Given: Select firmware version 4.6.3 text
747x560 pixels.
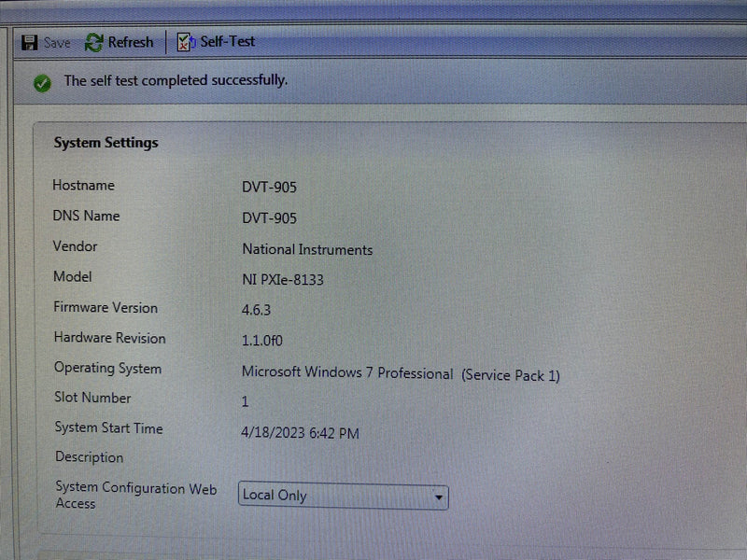Looking at the screenshot, I should click(256, 311).
